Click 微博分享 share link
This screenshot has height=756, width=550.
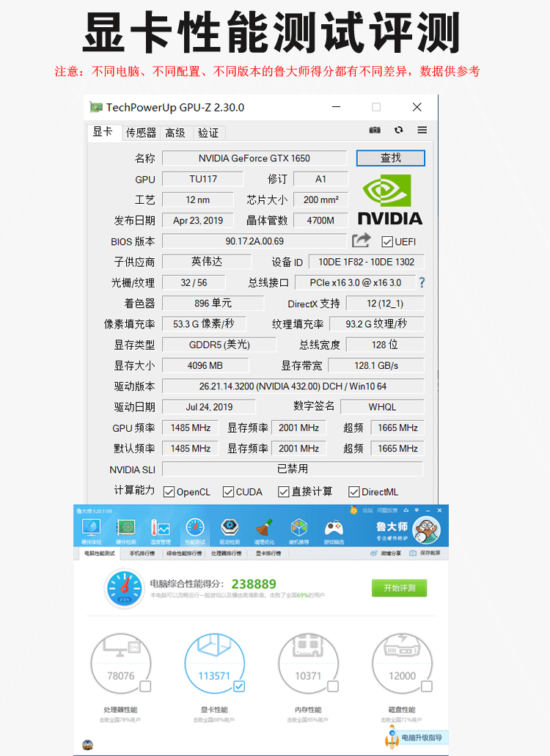pyautogui.click(x=386, y=553)
